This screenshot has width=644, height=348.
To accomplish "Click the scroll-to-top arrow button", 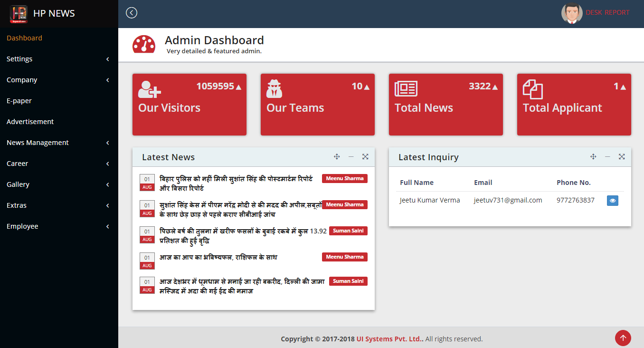I will click(623, 338).
